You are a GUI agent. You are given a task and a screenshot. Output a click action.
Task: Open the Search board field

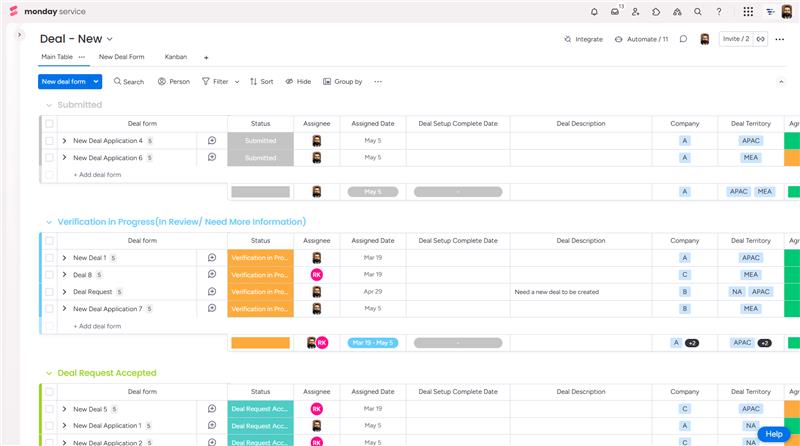[x=129, y=82]
